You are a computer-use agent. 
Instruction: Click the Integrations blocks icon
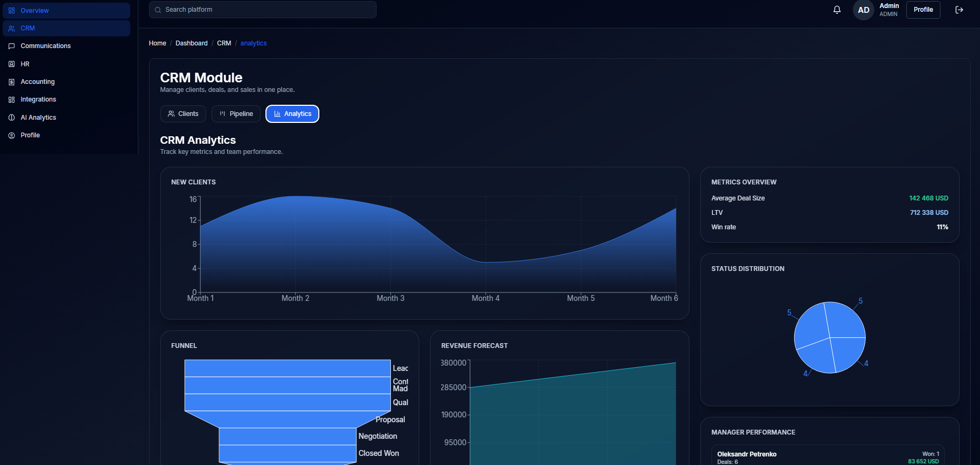(12, 99)
